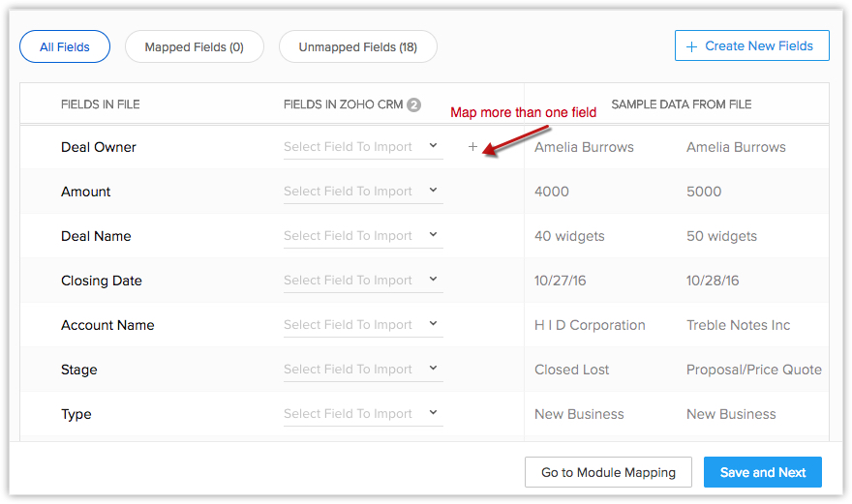Image resolution: width=852 pixels, height=504 pixels.
Task: Expand the Amount field import dropdown
Action: coord(362,192)
